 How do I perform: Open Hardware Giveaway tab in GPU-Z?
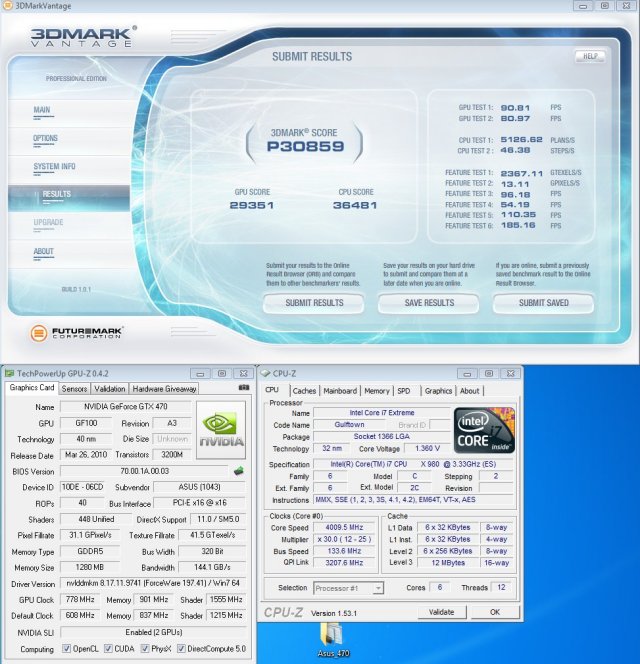(164, 389)
